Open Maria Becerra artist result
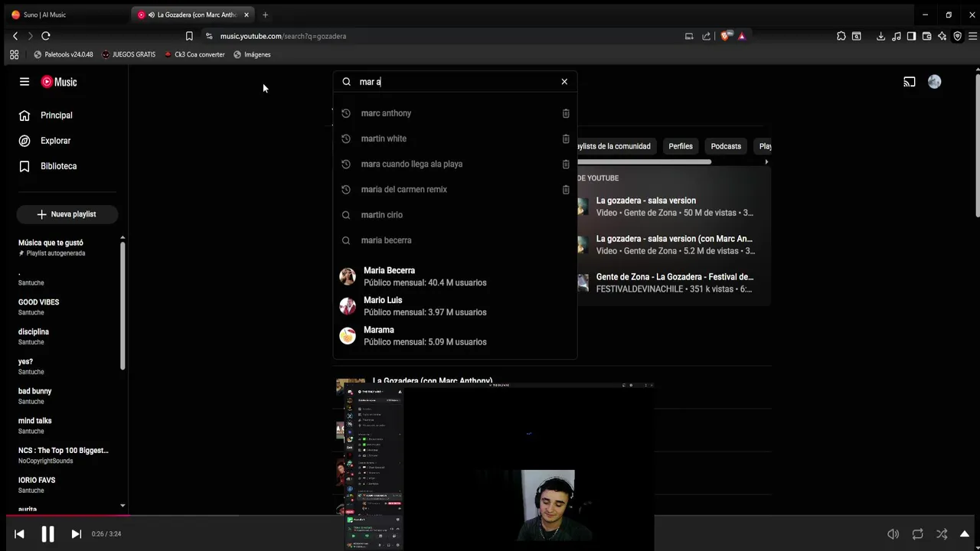The width and height of the screenshot is (980, 551). 455,276
